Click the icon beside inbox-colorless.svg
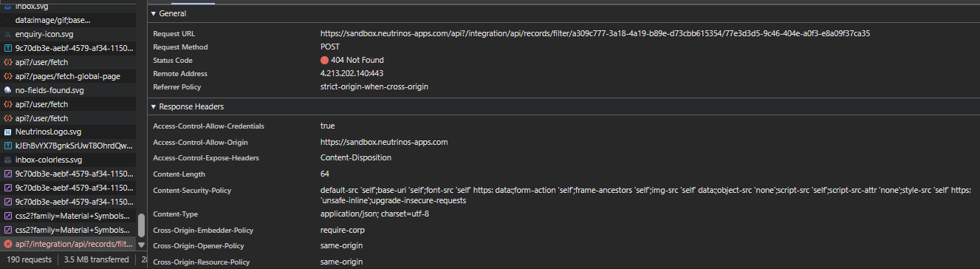 click(x=8, y=160)
